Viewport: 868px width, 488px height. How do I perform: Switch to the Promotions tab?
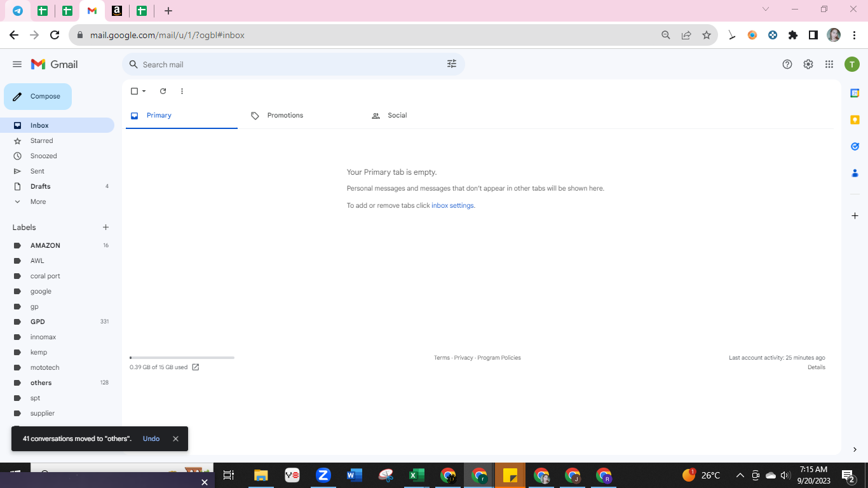point(304,116)
